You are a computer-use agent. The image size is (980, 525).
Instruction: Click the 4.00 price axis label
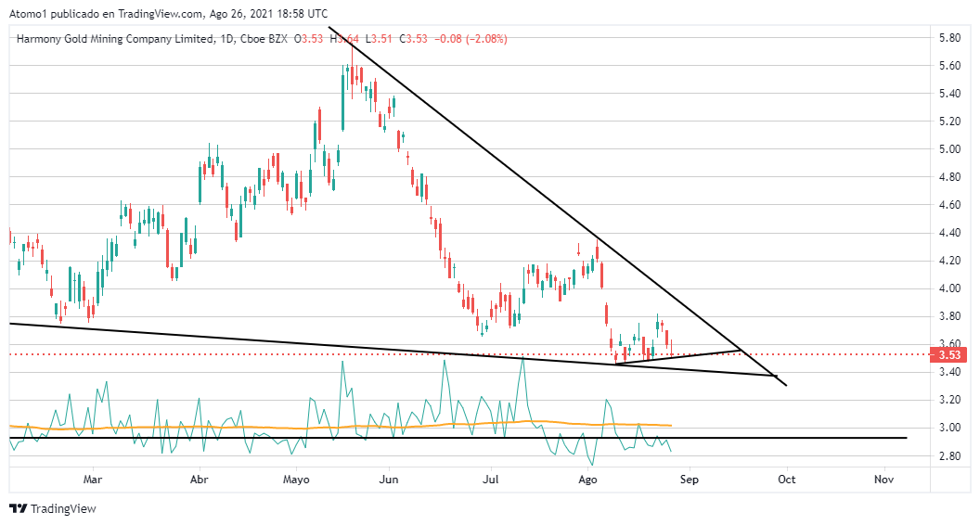(949, 288)
